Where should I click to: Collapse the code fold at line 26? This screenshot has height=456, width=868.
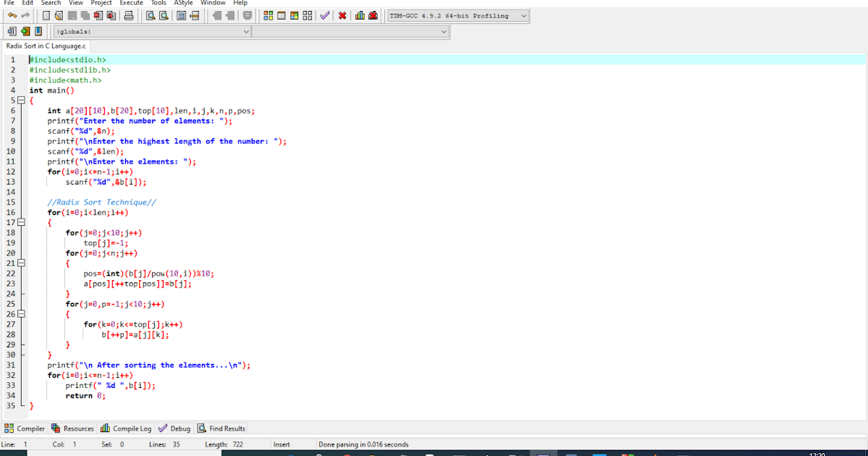(20, 313)
